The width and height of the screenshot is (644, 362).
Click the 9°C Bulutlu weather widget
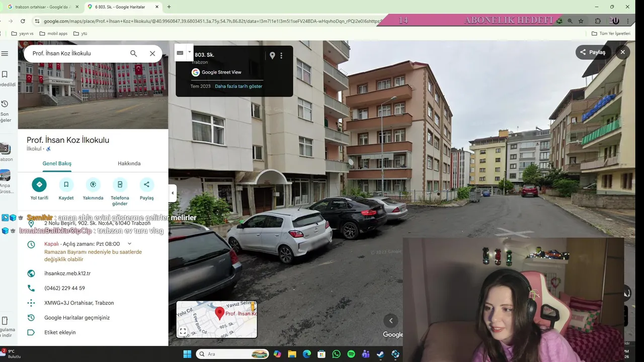pyautogui.click(x=11, y=354)
